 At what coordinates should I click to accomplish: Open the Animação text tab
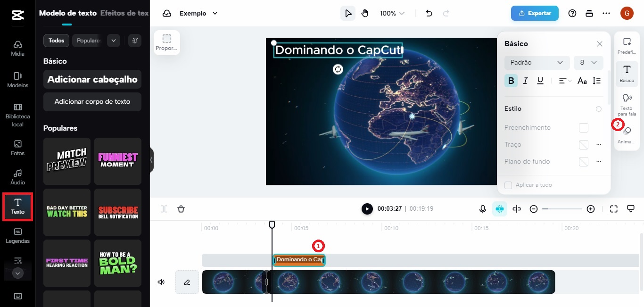point(627,135)
